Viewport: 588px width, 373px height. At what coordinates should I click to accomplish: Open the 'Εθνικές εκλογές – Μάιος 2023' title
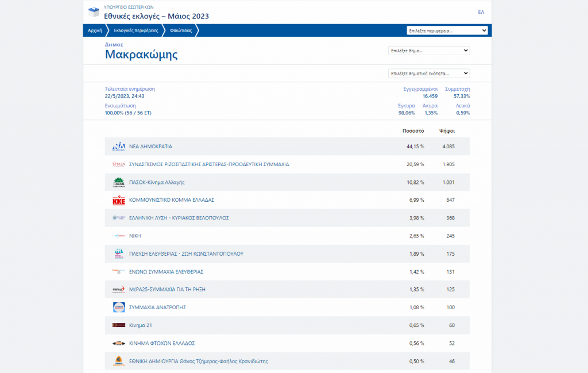156,16
